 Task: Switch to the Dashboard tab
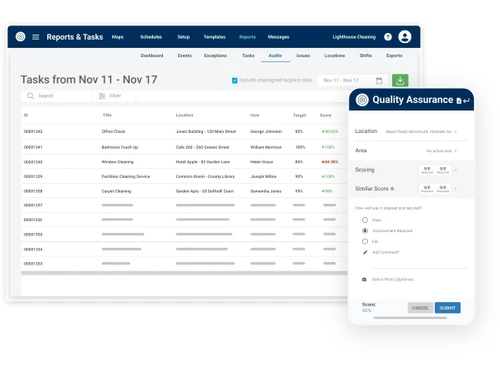(x=152, y=56)
